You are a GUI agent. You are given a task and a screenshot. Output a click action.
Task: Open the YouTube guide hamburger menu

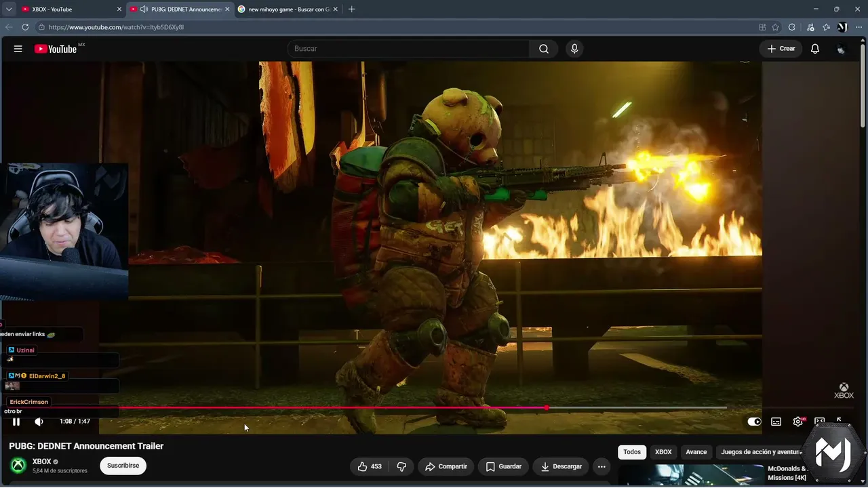pyautogui.click(x=18, y=49)
